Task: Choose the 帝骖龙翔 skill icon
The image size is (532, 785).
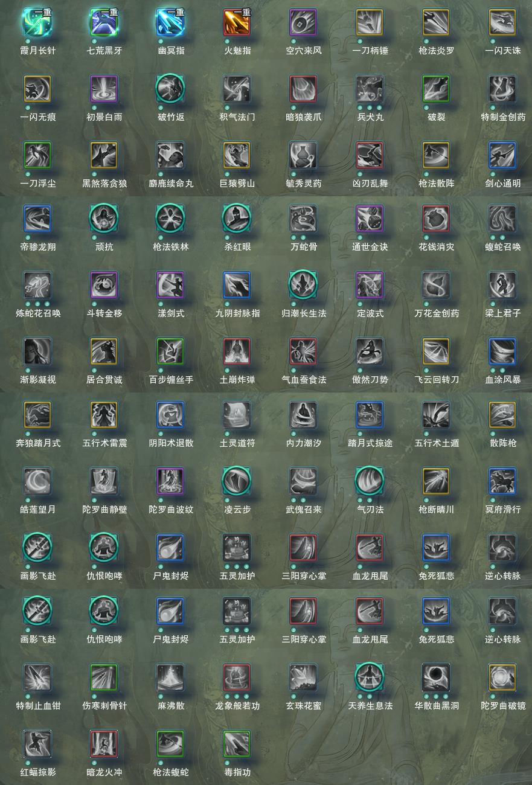Action: click(x=37, y=219)
